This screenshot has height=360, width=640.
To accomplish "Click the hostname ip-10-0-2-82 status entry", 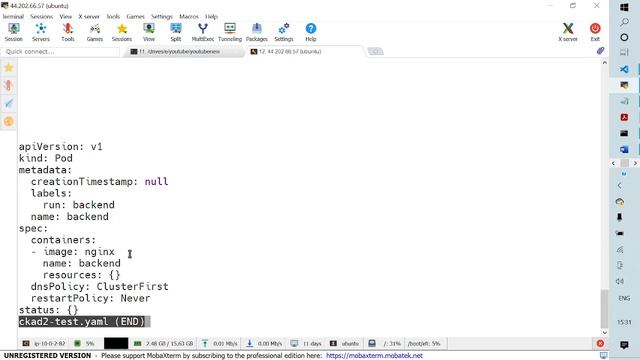I will tap(44, 344).
